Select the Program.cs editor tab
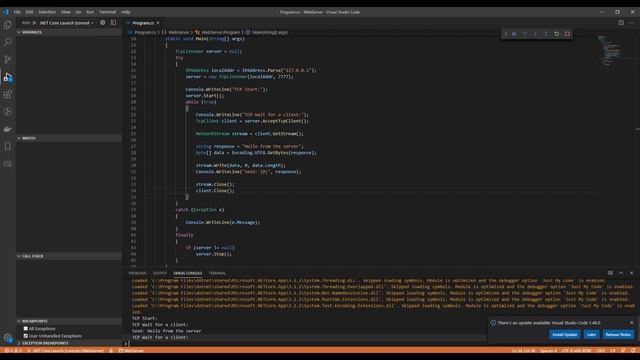This screenshot has height=360, width=640. 143,23
